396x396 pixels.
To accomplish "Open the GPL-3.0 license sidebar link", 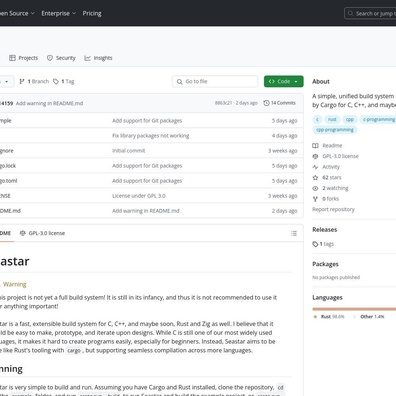I will [x=340, y=156].
